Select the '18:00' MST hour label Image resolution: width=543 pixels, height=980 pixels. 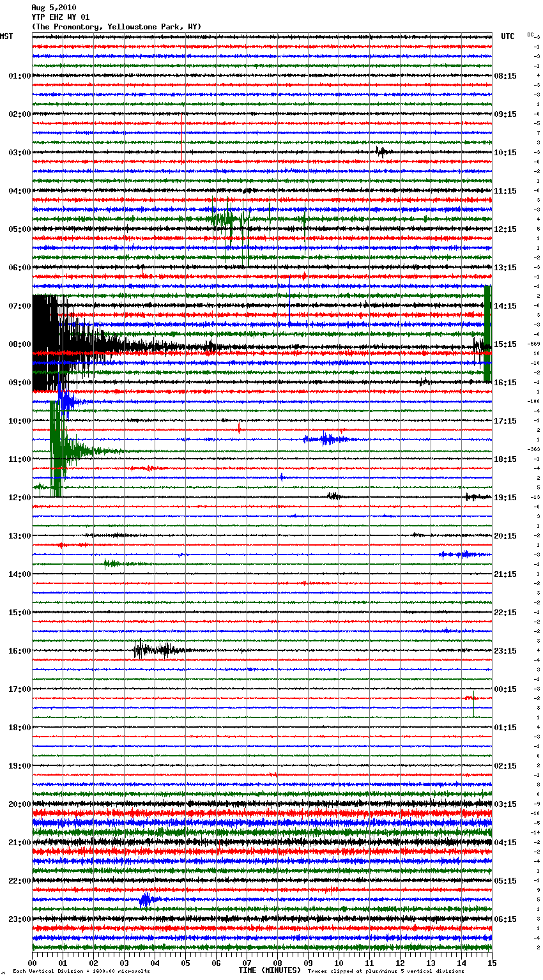(x=20, y=728)
